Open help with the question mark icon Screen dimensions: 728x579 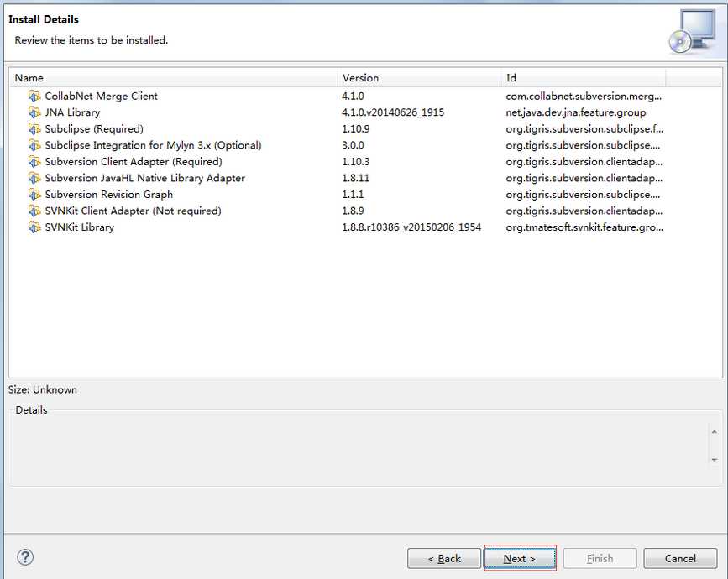click(x=25, y=557)
